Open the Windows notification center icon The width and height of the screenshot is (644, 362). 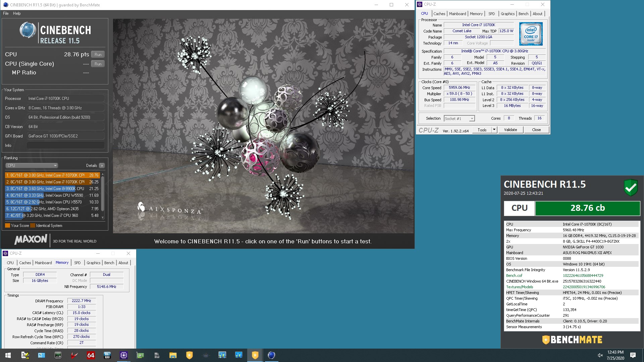633,355
